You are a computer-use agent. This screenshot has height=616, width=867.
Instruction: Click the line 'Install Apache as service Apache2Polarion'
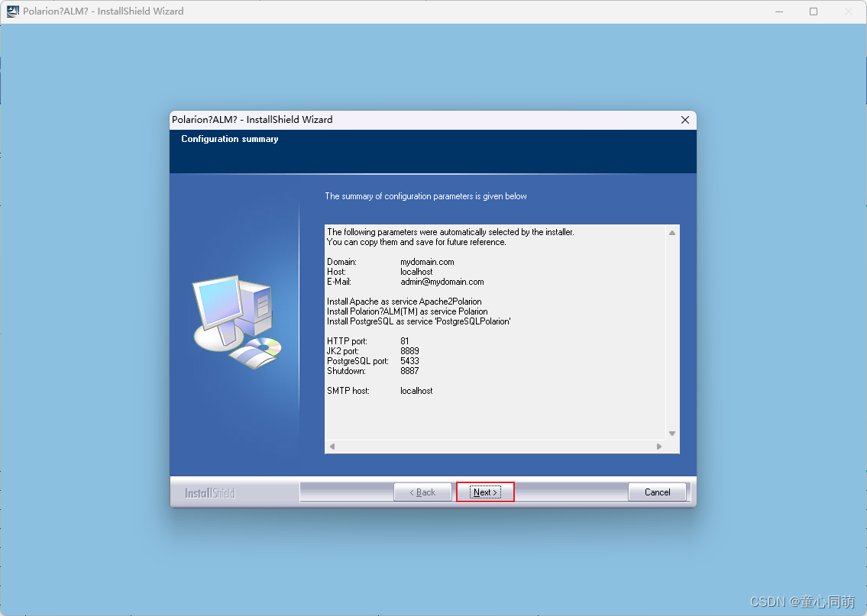(x=404, y=302)
